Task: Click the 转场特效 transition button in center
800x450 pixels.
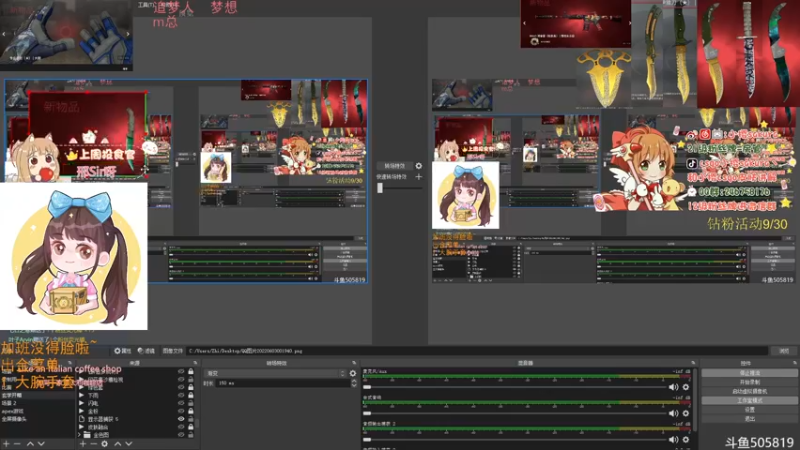Action: pos(394,166)
